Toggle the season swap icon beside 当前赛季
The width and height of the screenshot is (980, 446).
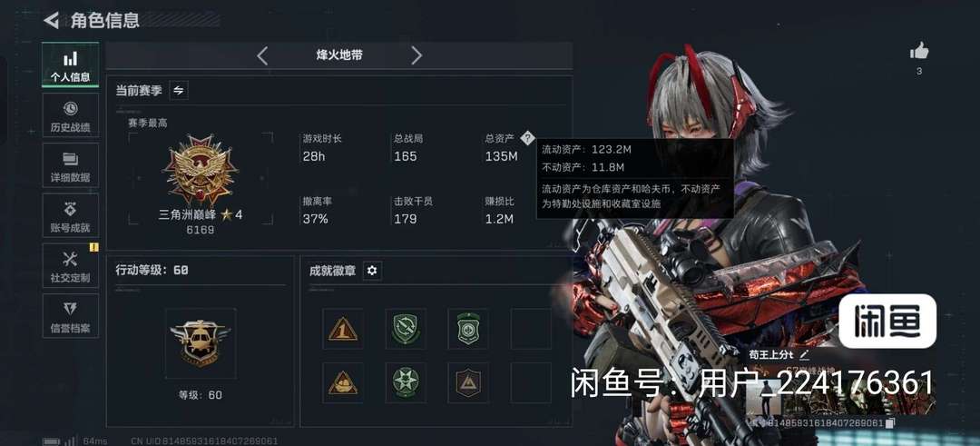[179, 91]
